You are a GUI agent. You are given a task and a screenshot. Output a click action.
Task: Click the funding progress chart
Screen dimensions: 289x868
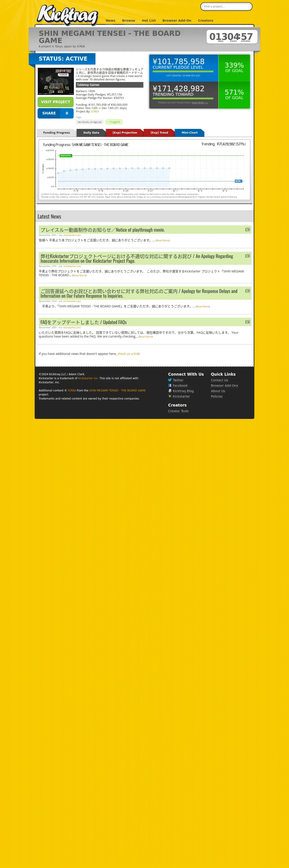(144, 169)
